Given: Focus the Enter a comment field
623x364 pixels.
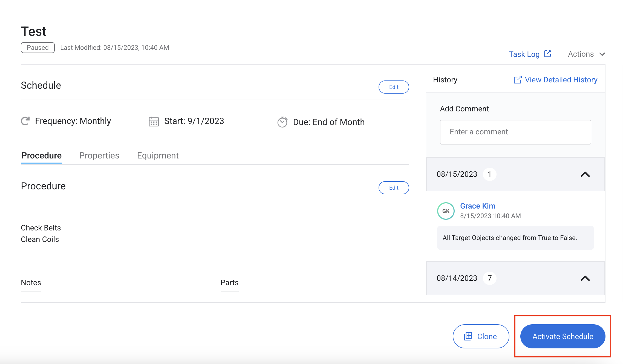Looking at the screenshot, I should (x=515, y=132).
